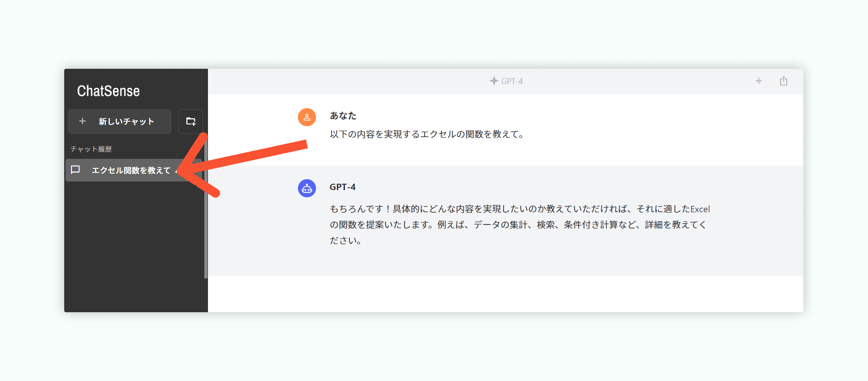Click the ChatSense logo

108,91
